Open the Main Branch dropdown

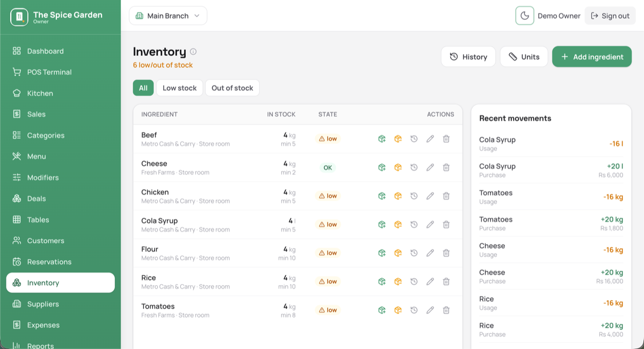[x=168, y=16]
